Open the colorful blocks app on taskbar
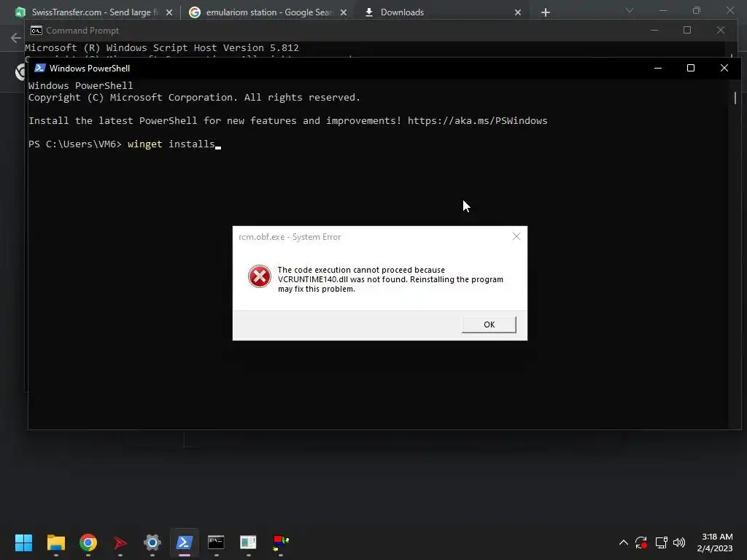 [281, 542]
